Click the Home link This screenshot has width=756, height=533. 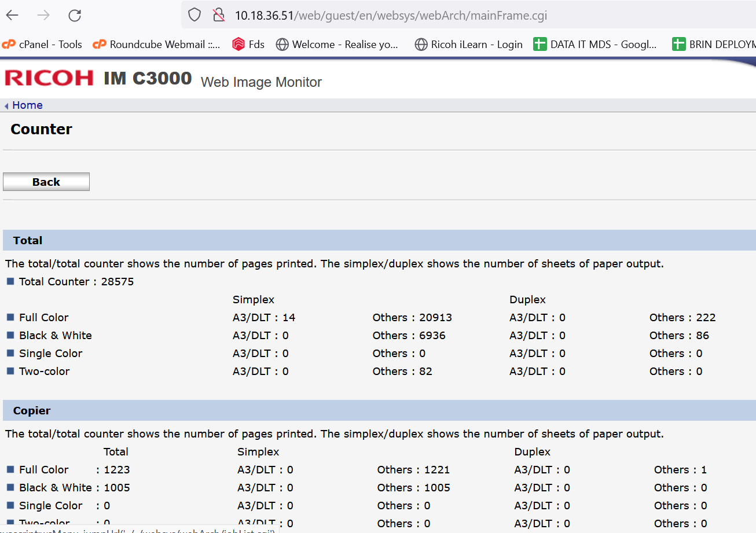(x=27, y=105)
